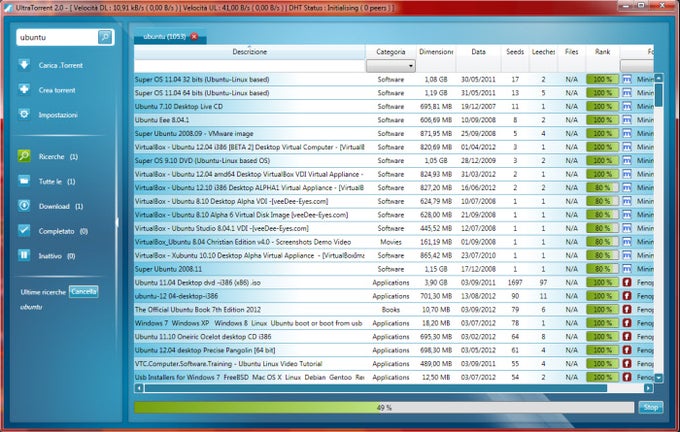The height and width of the screenshot is (432, 680).
Task: Click red source icon for Ubuntu 12.04 Precise Pangolin
Action: click(627, 350)
